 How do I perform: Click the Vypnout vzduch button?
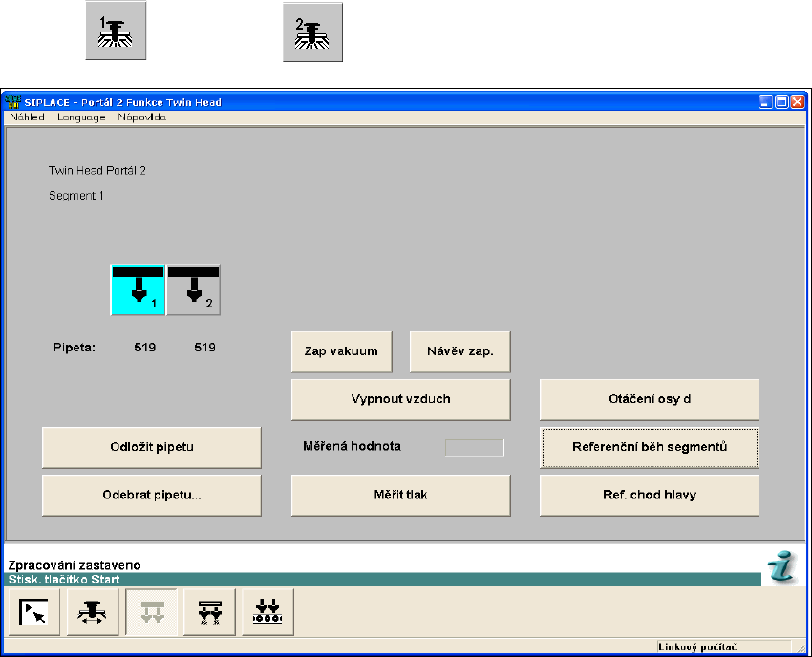(401, 399)
